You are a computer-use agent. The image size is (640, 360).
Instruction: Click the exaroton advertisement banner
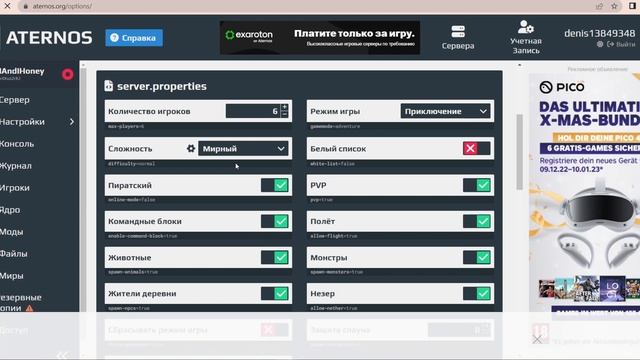(320, 38)
